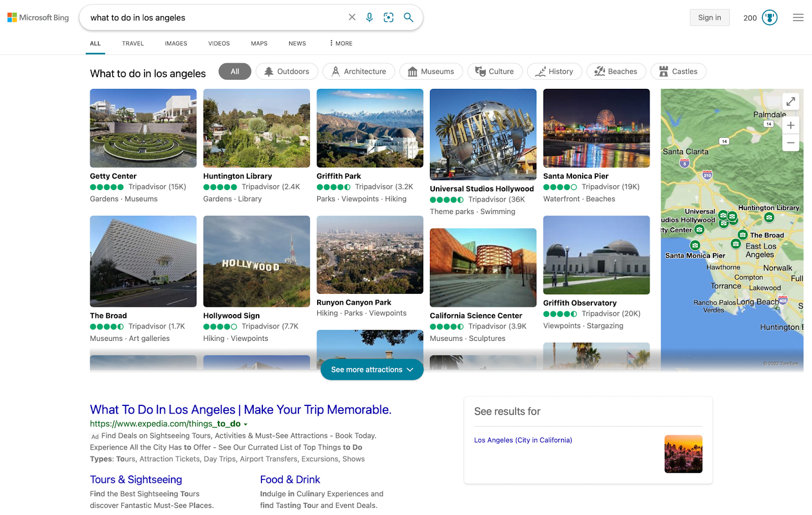Switch to the MAPS tab
The height and width of the screenshot is (515, 812).
pos(259,44)
